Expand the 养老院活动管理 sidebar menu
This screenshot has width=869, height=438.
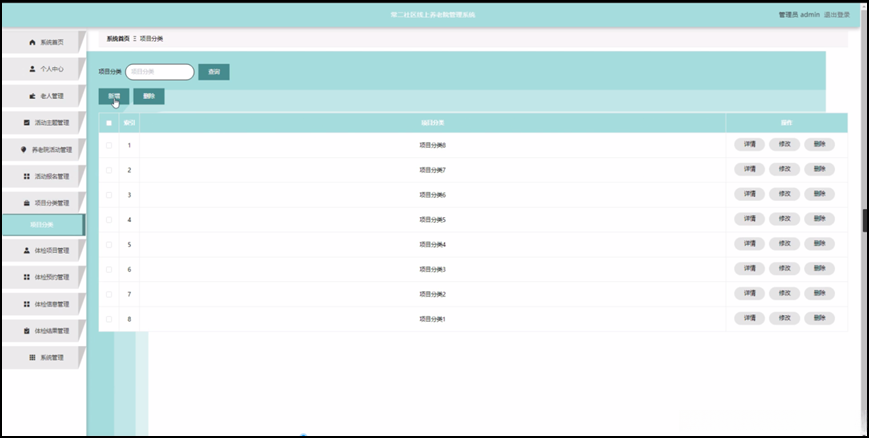coord(44,150)
